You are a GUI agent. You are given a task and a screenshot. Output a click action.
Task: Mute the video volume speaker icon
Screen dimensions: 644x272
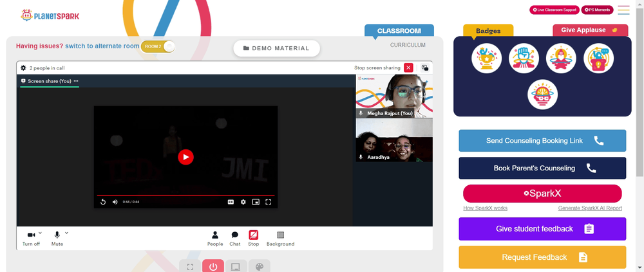(x=115, y=202)
